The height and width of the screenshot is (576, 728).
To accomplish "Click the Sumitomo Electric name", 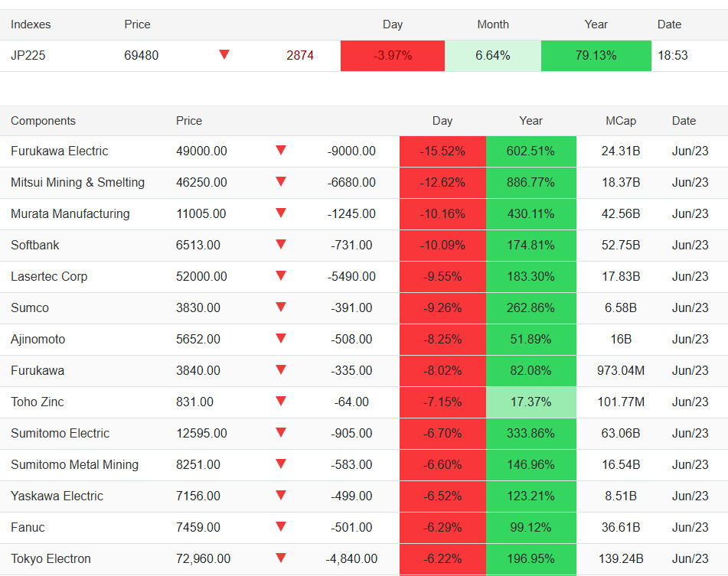I will [x=60, y=433].
